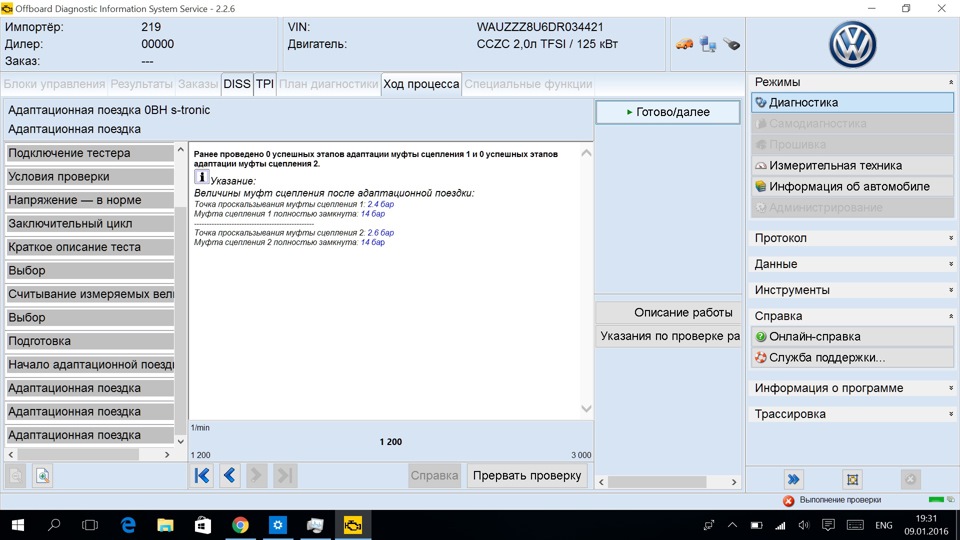
Task: Switch to the TPI tab
Action: coord(264,84)
